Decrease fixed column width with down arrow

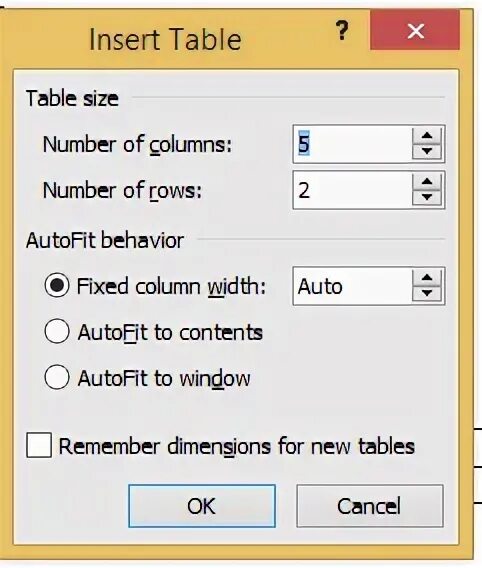[427, 293]
